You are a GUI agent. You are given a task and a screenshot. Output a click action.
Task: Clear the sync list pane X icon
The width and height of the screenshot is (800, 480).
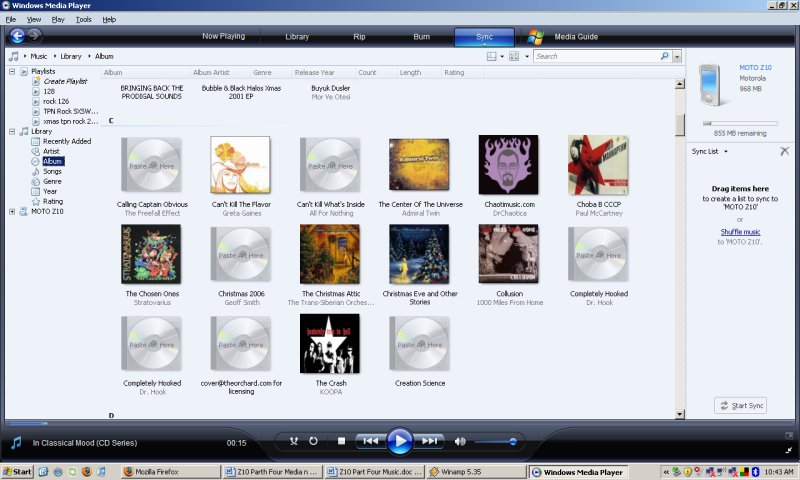click(x=784, y=151)
